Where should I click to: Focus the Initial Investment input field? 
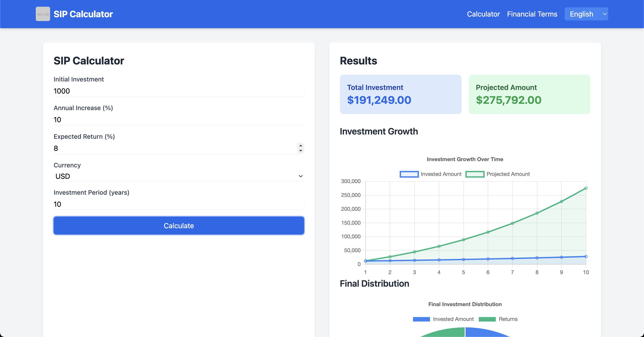pyautogui.click(x=179, y=91)
